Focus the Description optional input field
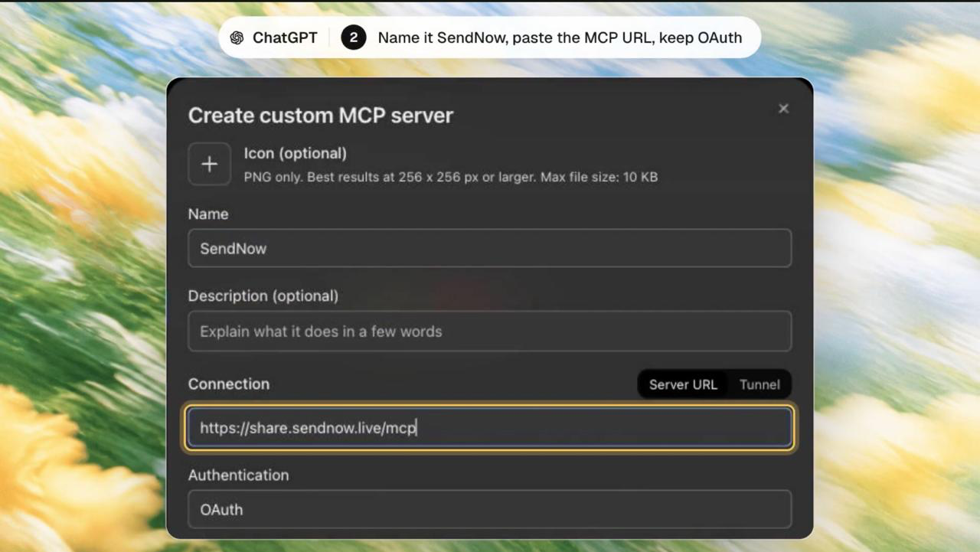This screenshot has width=980, height=552. coord(489,331)
